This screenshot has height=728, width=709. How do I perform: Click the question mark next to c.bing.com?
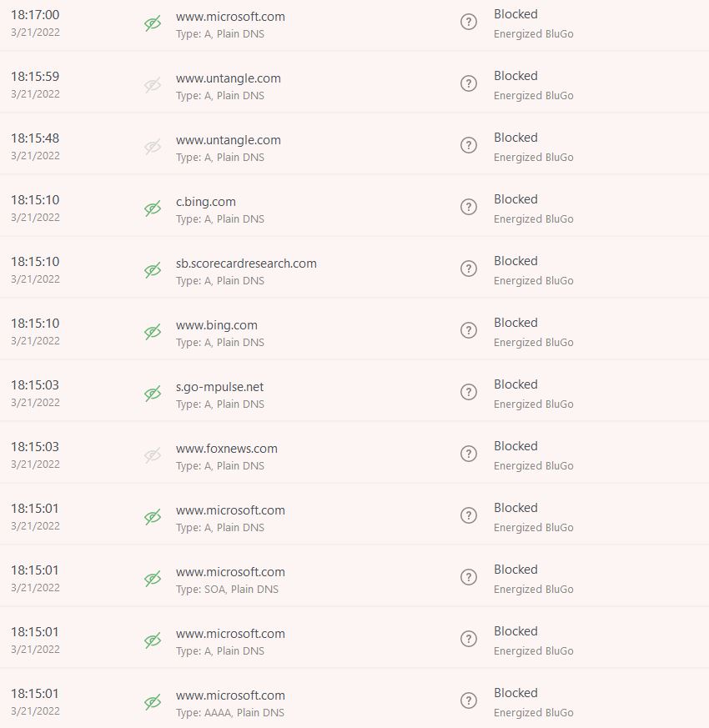click(469, 207)
